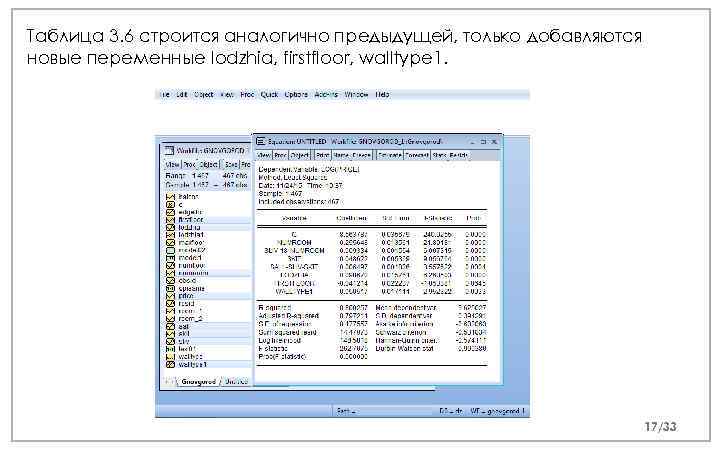
Task: Click the Name button in Equation window
Action: click(x=341, y=156)
